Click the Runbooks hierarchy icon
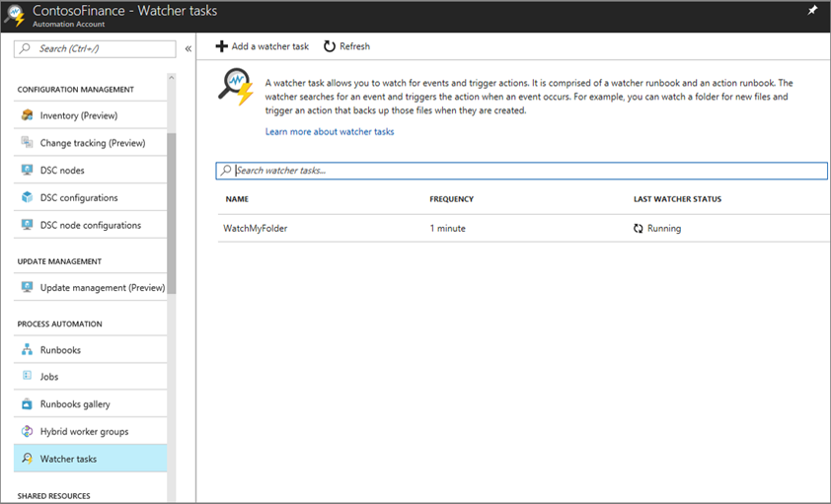This screenshot has height=504, width=831. [x=27, y=349]
